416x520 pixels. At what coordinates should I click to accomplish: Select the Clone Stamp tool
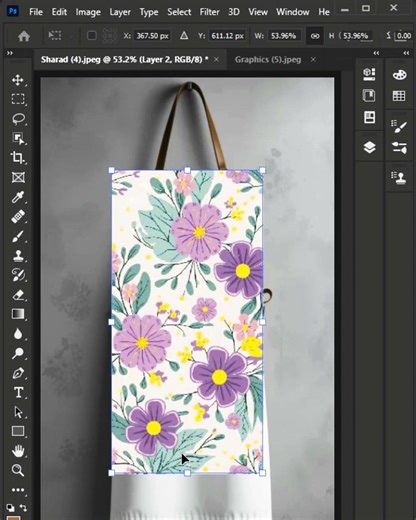pos(18,255)
